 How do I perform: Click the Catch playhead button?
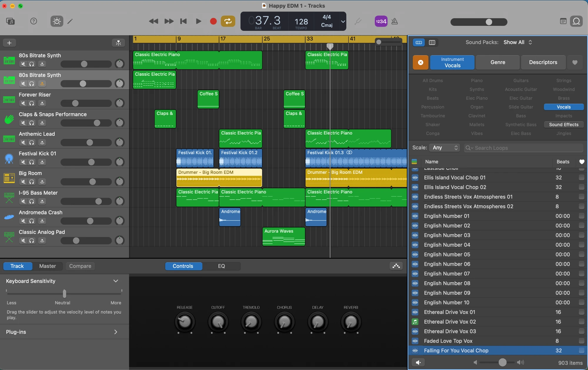(x=118, y=43)
